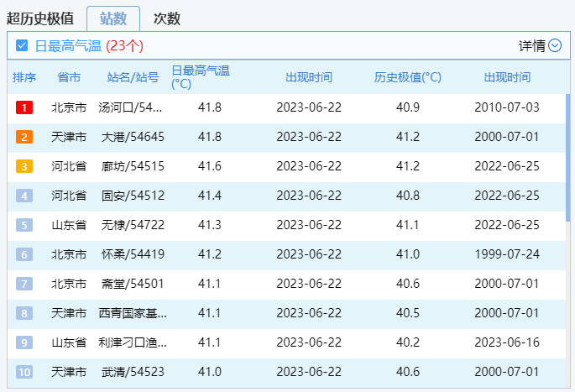The height and width of the screenshot is (392, 575).
Task: Click the rank 8 badge icon
Action: 24,313
